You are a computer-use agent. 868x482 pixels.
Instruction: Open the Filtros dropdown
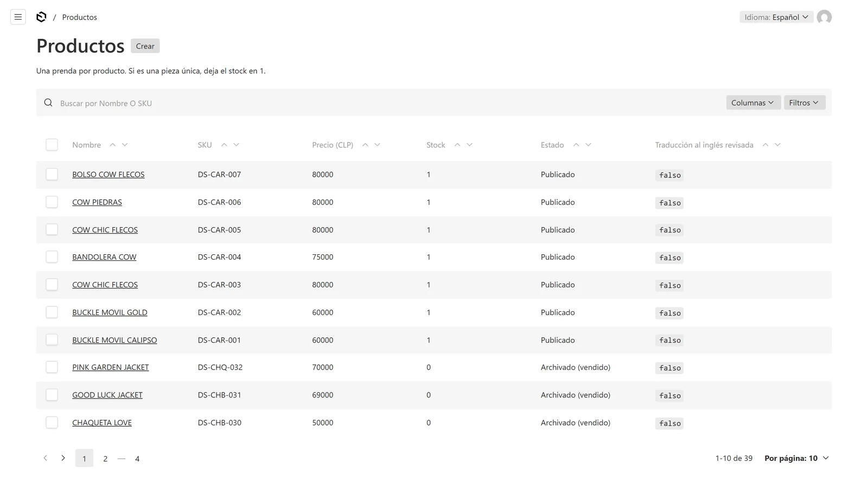pos(804,102)
